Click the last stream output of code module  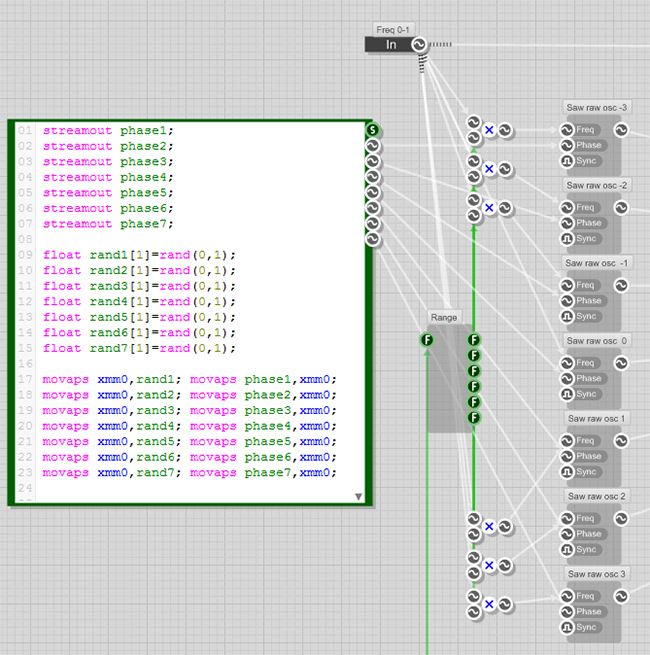point(372,239)
